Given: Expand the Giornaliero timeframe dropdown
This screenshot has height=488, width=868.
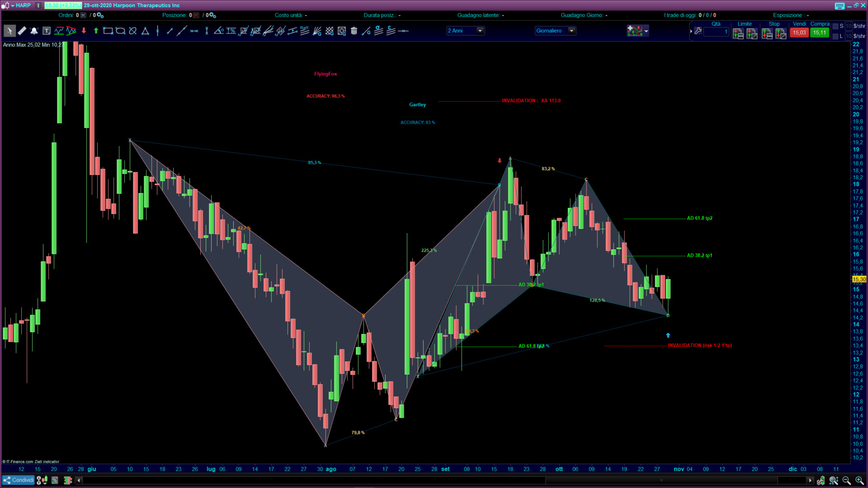Looking at the screenshot, I should tap(571, 31).
